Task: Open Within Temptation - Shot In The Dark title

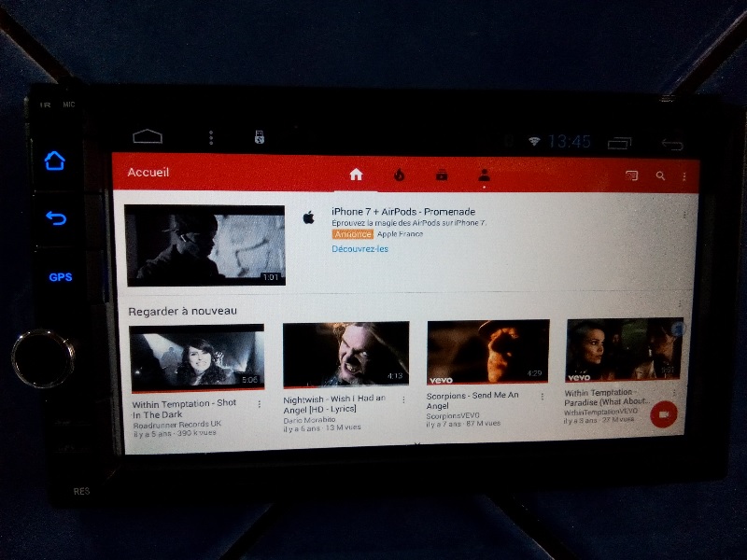Action: click(184, 409)
